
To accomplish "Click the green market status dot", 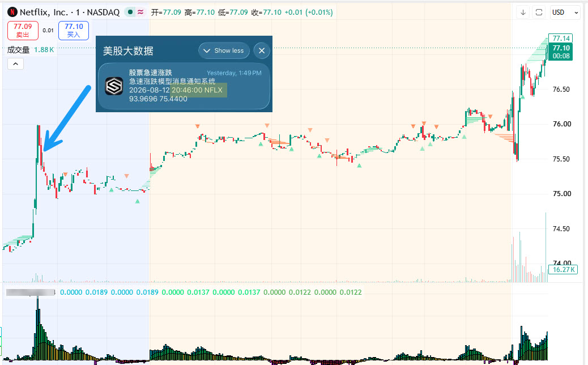I will click(130, 12).
